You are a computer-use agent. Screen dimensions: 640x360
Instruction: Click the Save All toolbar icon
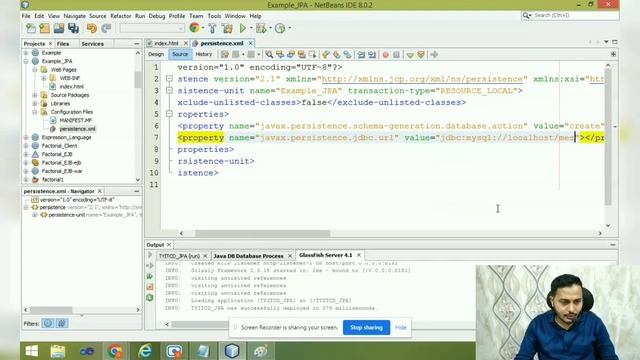tap(73, 28)
